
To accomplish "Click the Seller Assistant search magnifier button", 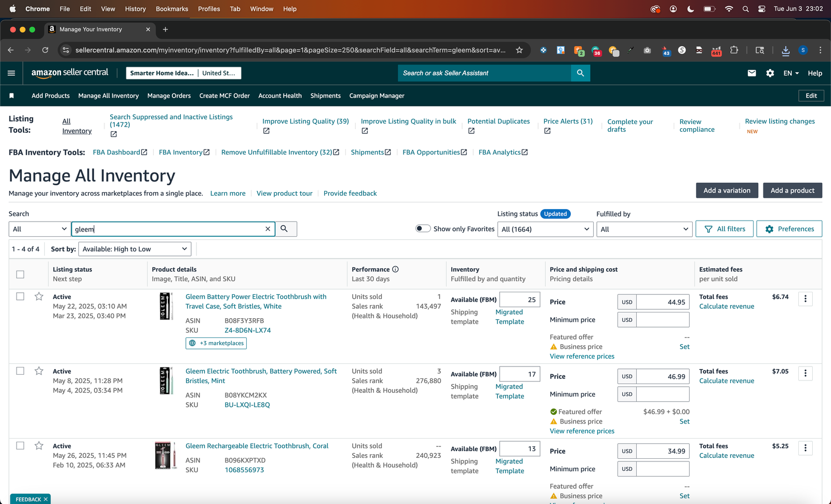I will pos(580,73).
